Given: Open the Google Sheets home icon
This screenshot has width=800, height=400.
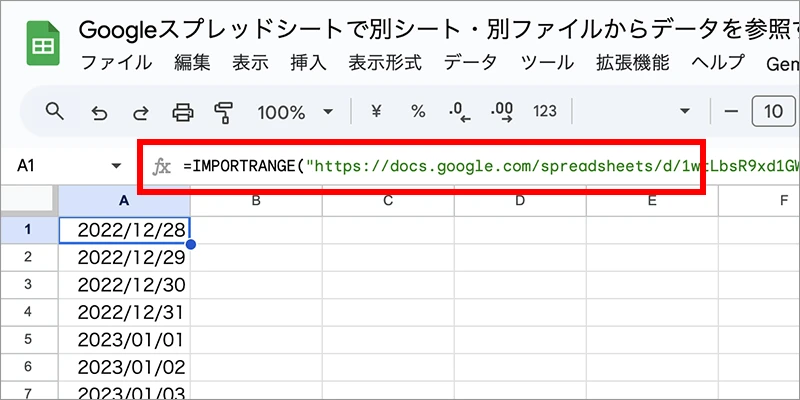Looking at the screenshot, I should tap(42, 45).
